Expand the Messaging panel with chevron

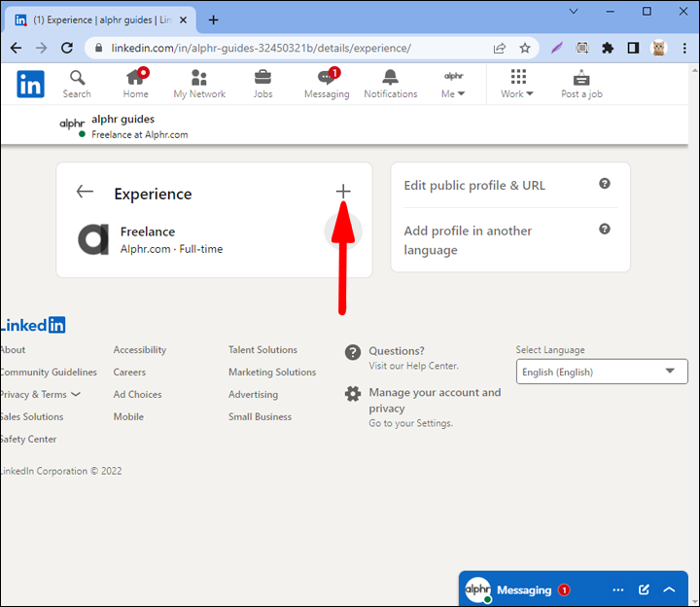click(x=669, y=589)
